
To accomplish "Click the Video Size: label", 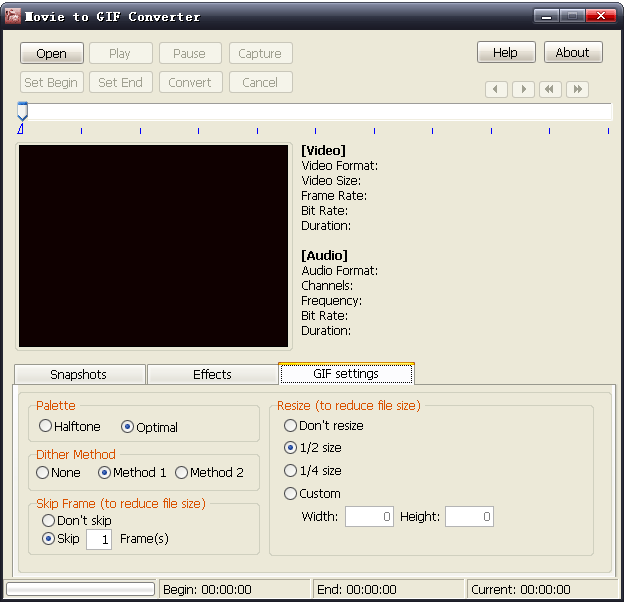I will point(331,181).
